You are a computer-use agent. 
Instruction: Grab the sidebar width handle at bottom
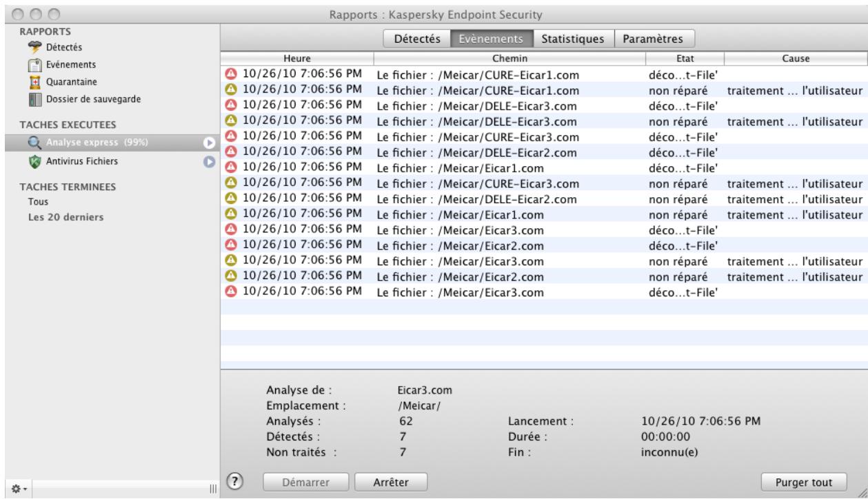tap(212, 489)
